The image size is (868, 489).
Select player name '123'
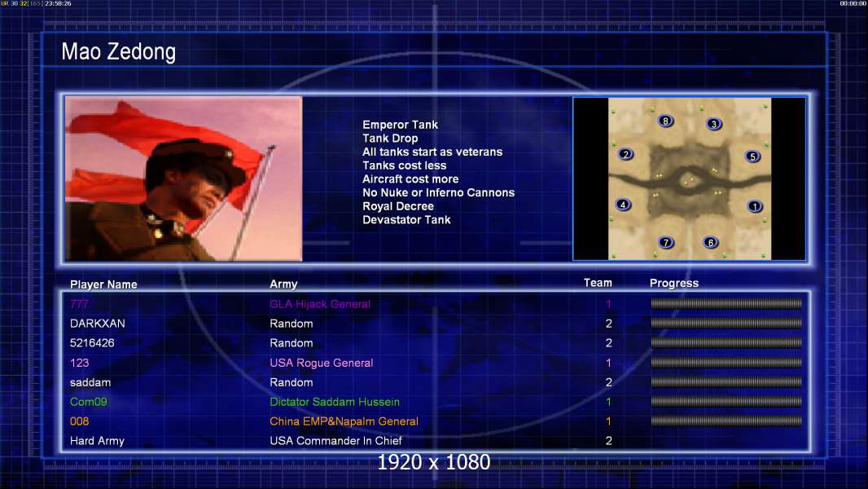[x=79, y=363]
